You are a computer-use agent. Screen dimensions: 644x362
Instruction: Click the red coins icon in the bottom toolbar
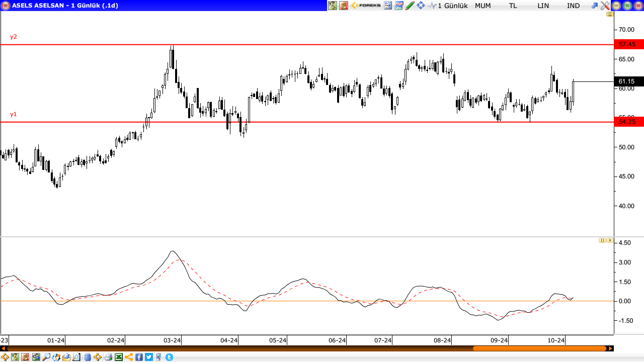coord(25,357)
